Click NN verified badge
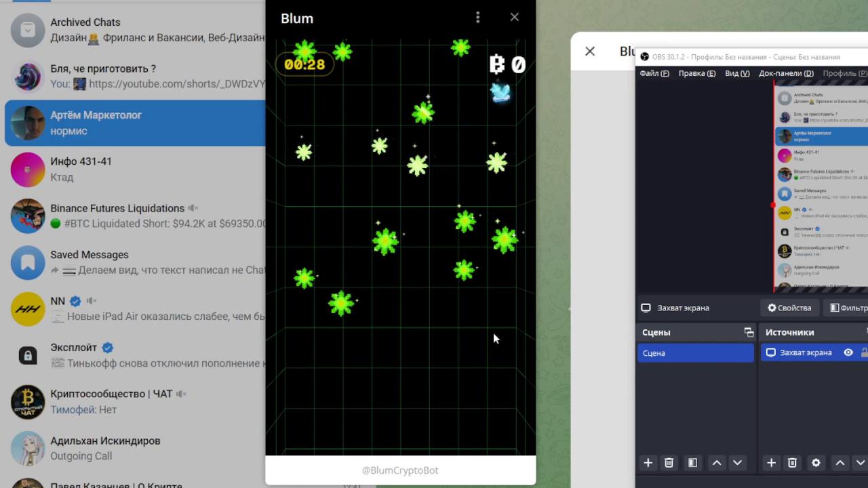The image size is (868, 488). tap(75, 301)
